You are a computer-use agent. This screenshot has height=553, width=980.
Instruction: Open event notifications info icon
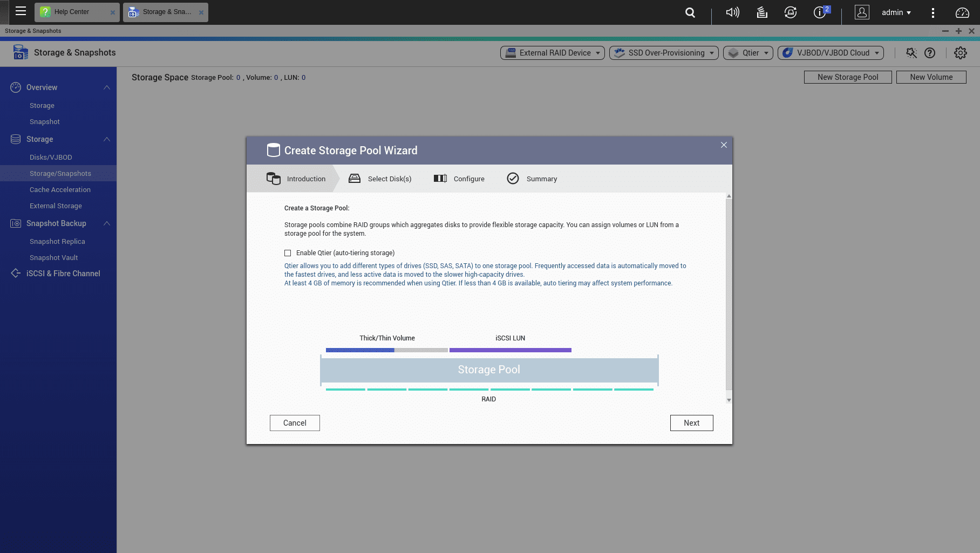820,12
